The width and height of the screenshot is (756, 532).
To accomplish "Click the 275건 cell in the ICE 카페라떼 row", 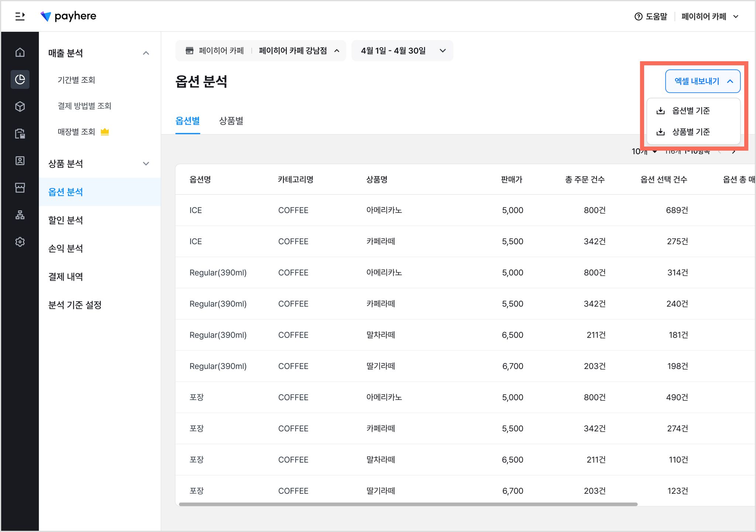I will (x=677, y=241).
